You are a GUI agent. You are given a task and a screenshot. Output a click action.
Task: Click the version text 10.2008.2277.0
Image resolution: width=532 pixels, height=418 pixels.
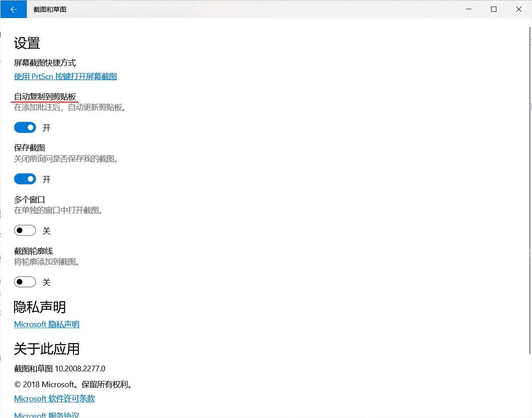(80, 369)
